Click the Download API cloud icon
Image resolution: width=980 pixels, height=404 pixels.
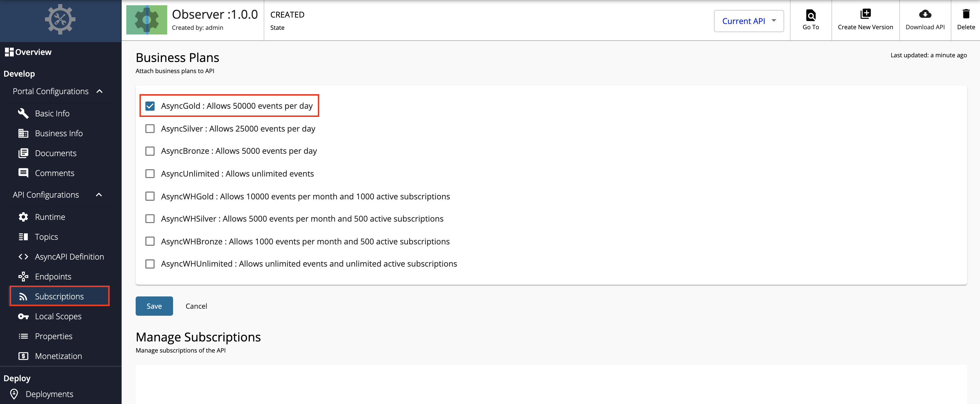click(x=925, y=14)
